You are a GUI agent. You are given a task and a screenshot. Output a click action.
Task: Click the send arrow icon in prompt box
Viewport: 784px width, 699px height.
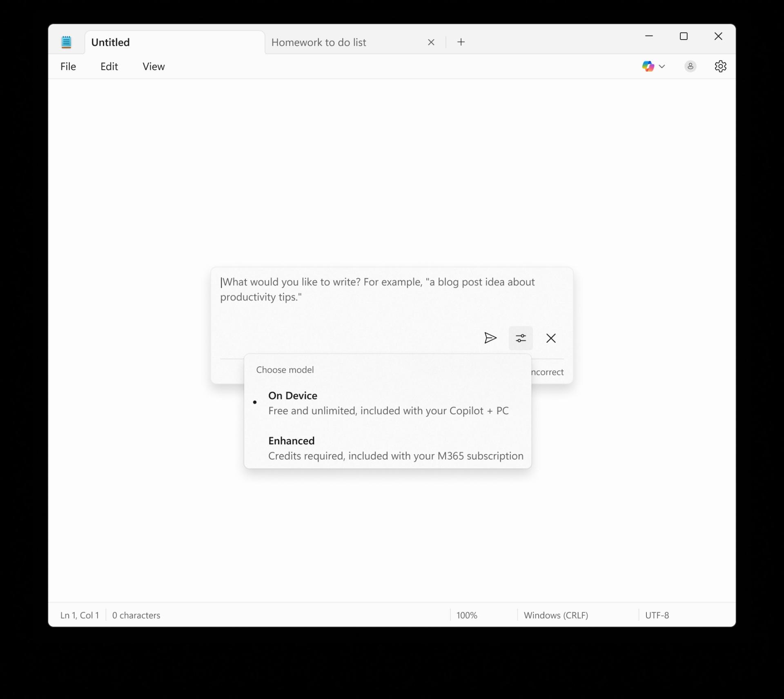tap(490, 338)
